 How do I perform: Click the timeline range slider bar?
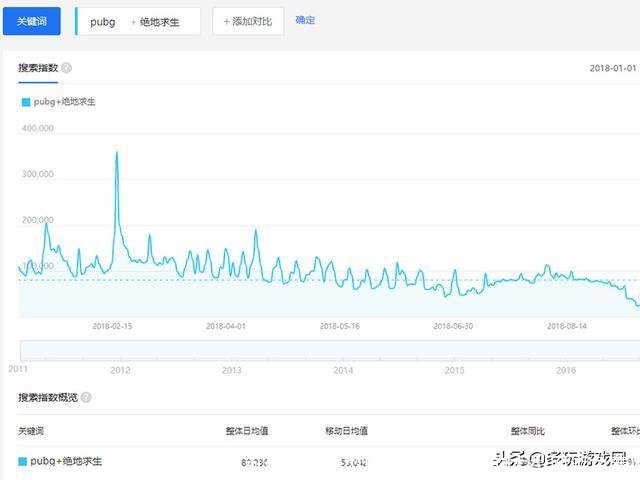[x=330, y=351]
